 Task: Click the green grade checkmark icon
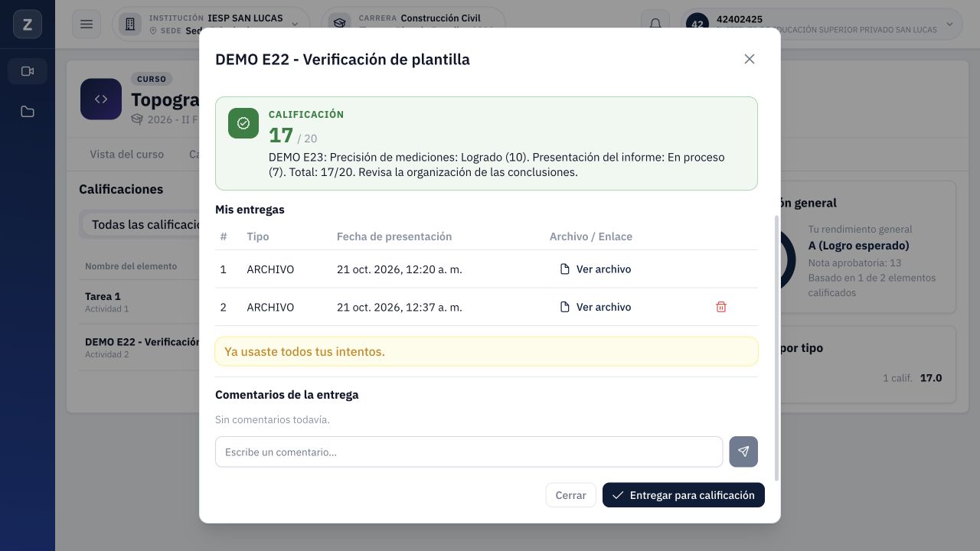tap(243, 123)
